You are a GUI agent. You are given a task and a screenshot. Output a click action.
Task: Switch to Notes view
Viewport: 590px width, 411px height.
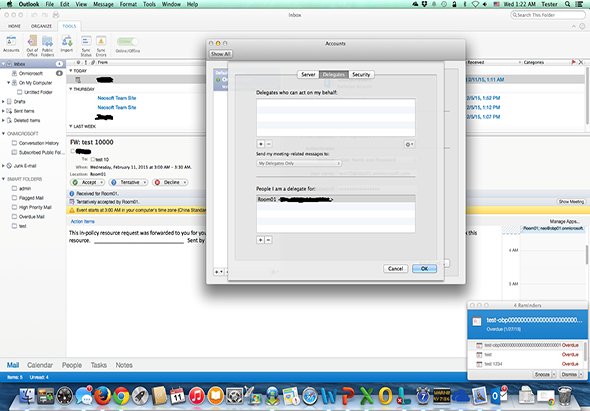[124, 365]
